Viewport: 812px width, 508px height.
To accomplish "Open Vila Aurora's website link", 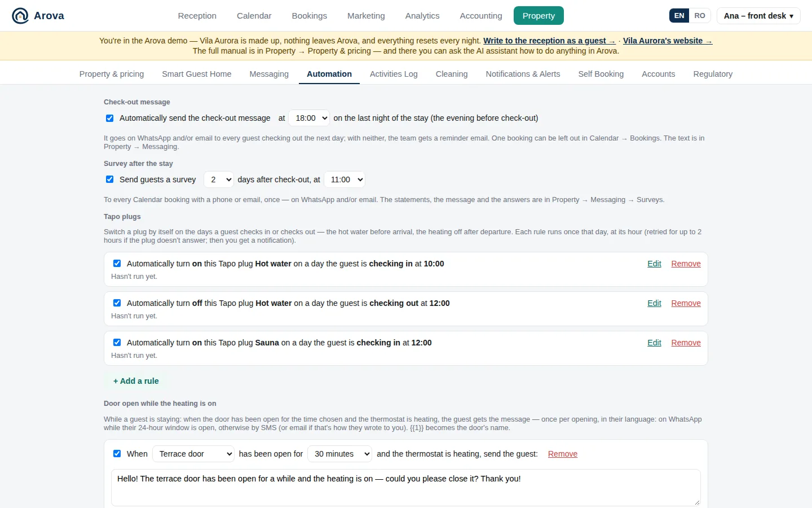I will click(x=668, y=41).
